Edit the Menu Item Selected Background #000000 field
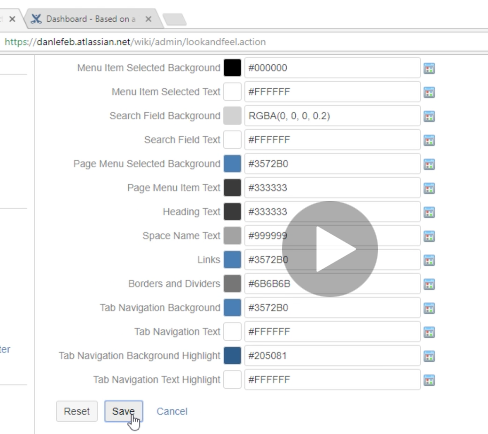Screen dimensions: 488x434 pos(332,68)
